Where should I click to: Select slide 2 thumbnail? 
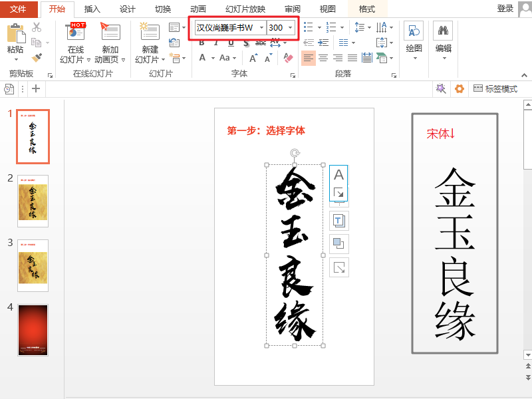click(x=33, y=201)
